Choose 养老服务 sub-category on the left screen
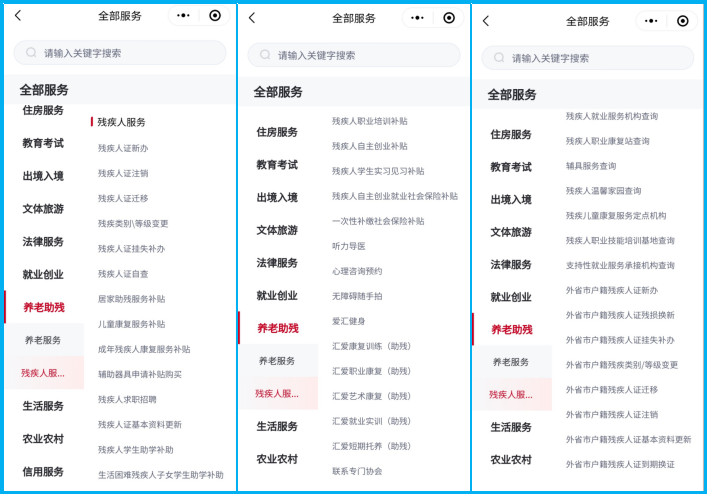 click(43, 340)
